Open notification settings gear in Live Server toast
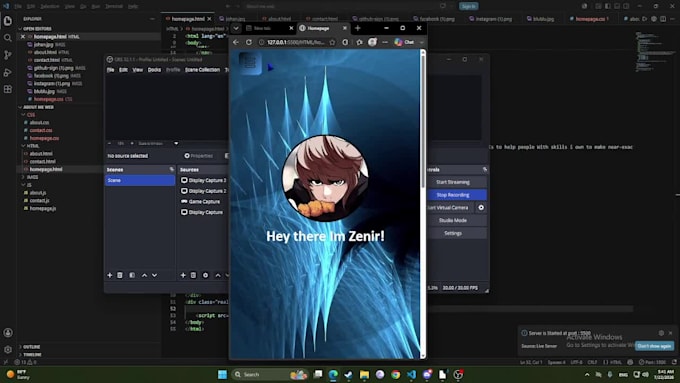 661,333
